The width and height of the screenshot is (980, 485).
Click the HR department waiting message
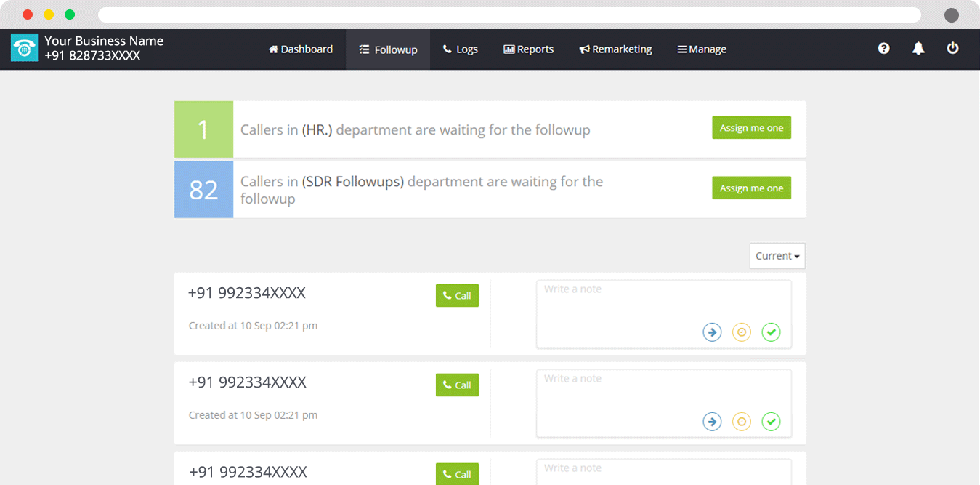click(416, 130)
